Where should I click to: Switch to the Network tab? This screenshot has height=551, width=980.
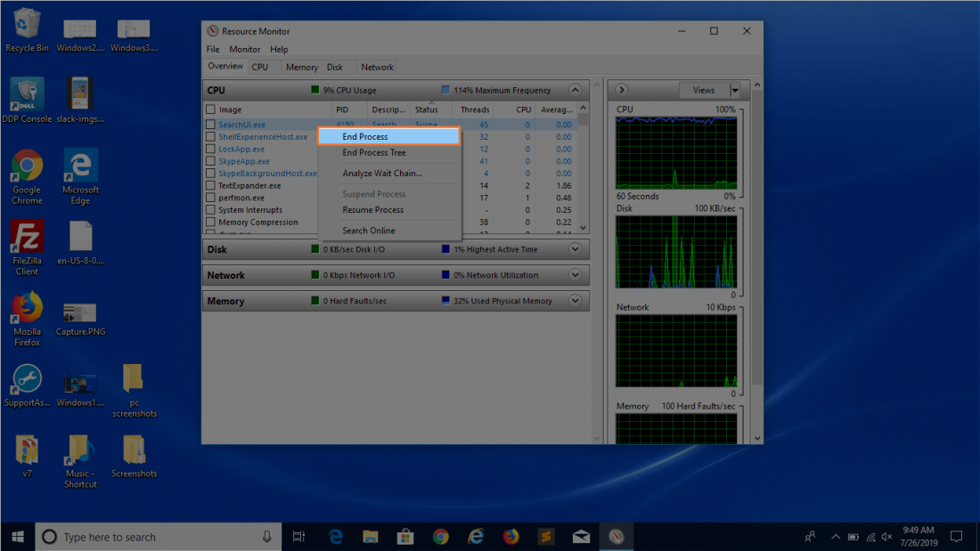(x=377, y=67)
